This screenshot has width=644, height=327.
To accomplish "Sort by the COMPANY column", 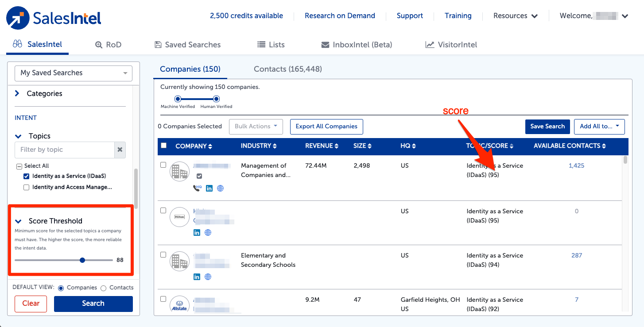I will [194, 146].
